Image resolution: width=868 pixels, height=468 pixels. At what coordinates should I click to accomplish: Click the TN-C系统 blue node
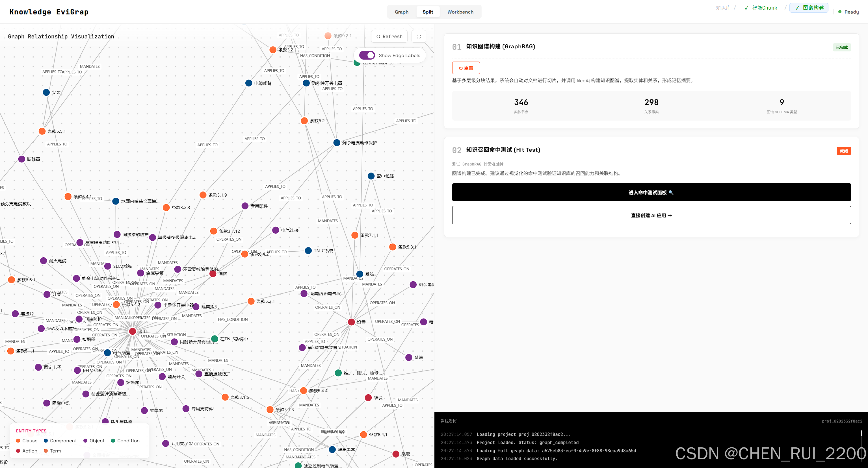pyautogui.click(x=308, y=250)
